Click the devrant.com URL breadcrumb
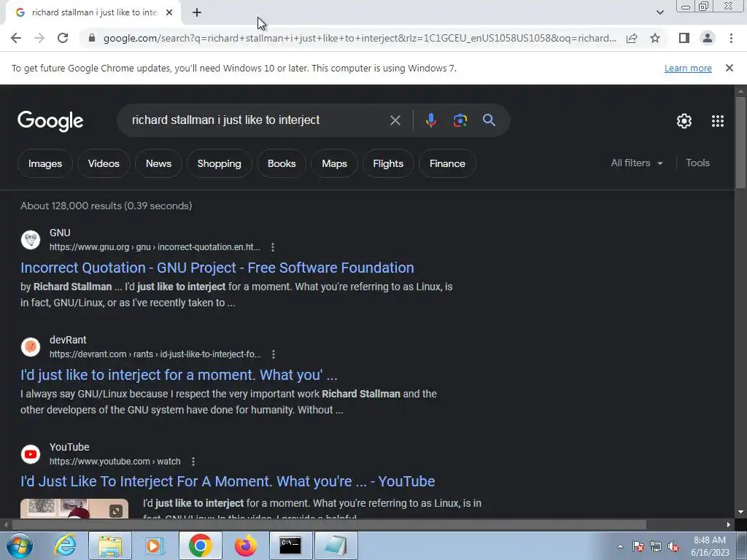Screen dimensions: 747x560 click(155, 354)
